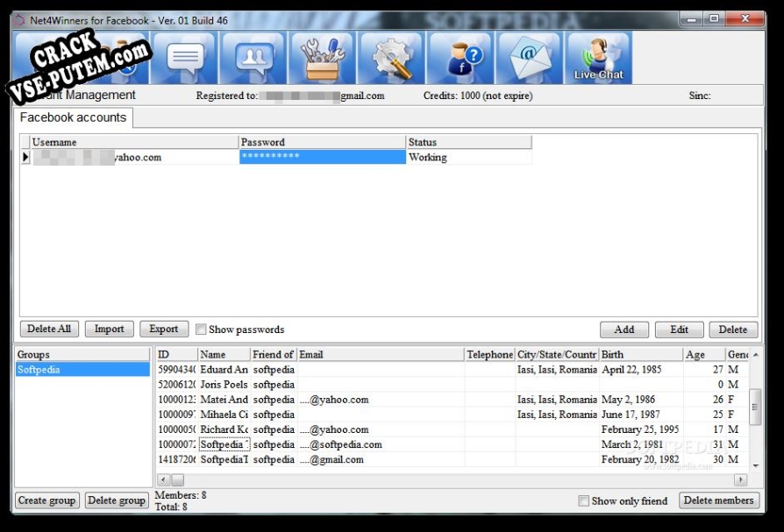
Task: Sort members by ID column header
Action: click(176, 354)
